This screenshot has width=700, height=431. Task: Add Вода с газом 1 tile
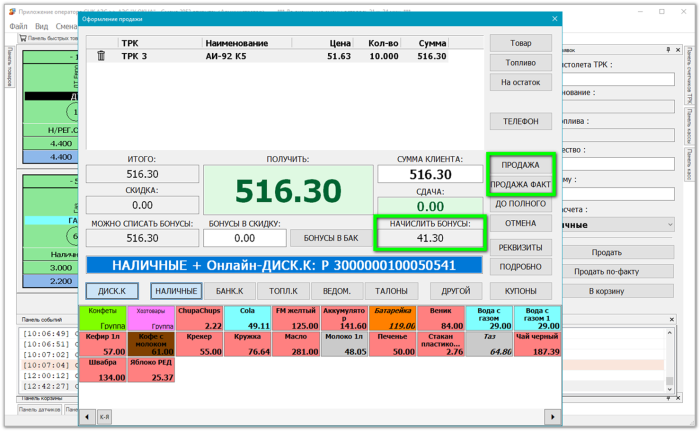537,318
